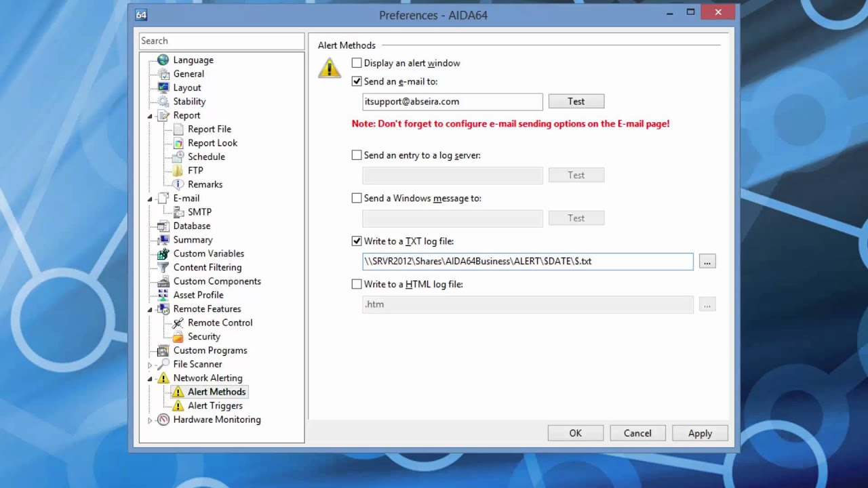This screenshot has width=868, height=488.
Task: Click the Custom Programs icon
Action: (163, 350)
